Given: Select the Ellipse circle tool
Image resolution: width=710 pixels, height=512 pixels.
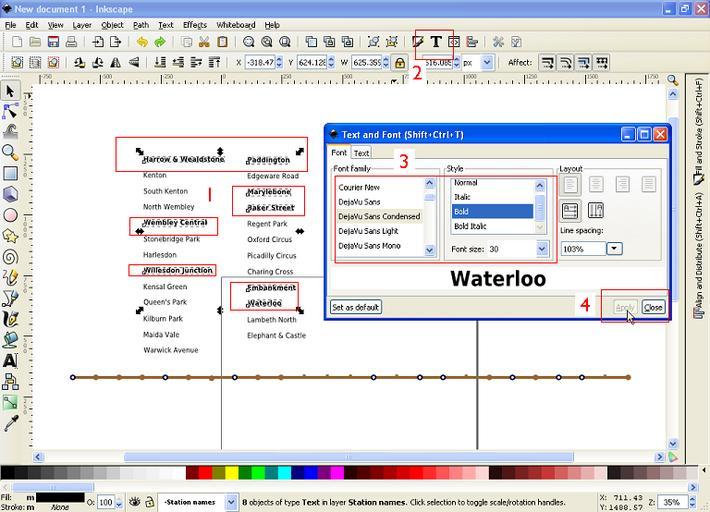Looking at the screenshot, I should click(10, 215).
